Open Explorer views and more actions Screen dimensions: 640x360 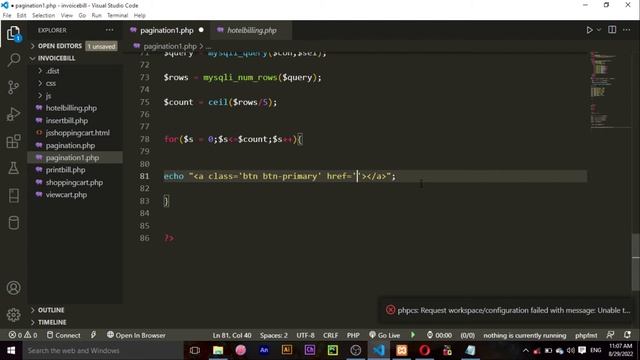(x=109, y=30)
